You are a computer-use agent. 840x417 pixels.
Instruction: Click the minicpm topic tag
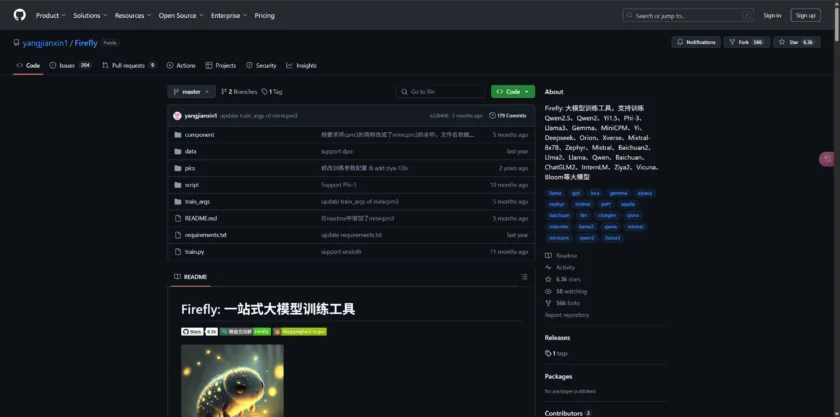[x=559, y=238]
